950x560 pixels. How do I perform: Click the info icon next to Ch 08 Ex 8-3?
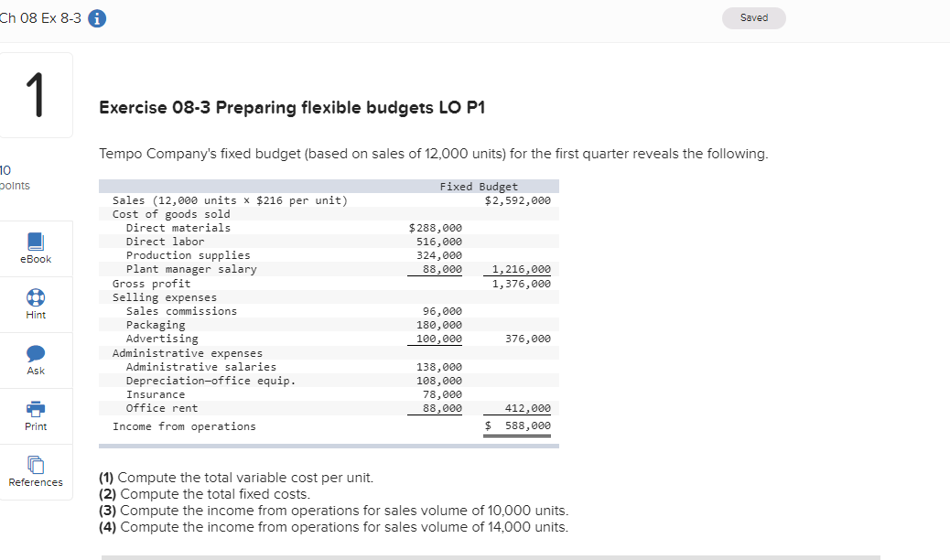[97, 18]
